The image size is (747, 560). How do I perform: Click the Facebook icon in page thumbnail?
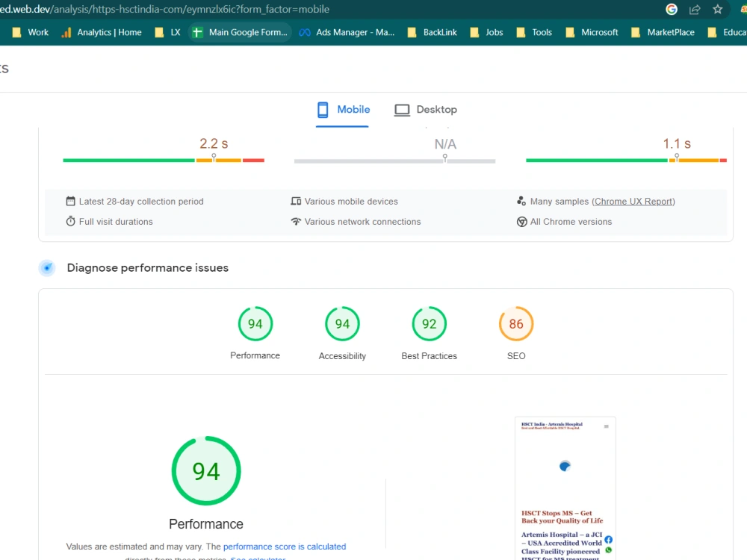(x=608, y=540)
